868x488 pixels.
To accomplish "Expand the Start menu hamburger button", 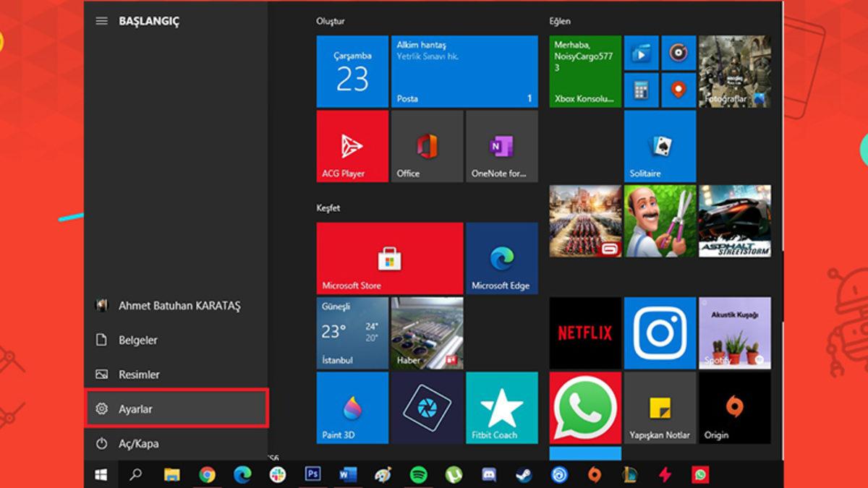I will pyautogui.click(x=101, y=21).
